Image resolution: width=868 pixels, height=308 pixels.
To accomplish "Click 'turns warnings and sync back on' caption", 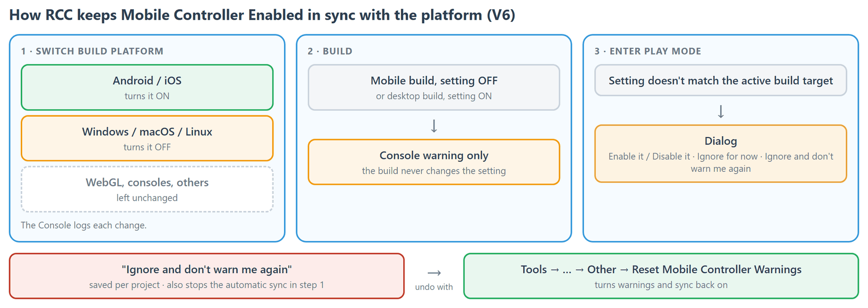I will pyautogui.click(x=661, y=285).
